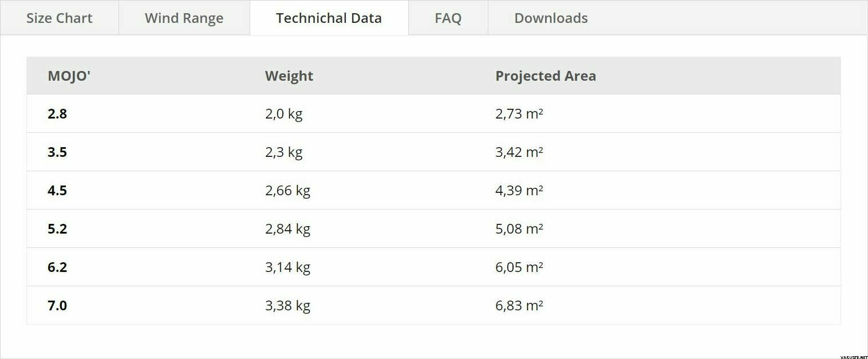Select the 5.2 size row label
This screenshot has width=868, height=359.
click(x=57, y=229)
